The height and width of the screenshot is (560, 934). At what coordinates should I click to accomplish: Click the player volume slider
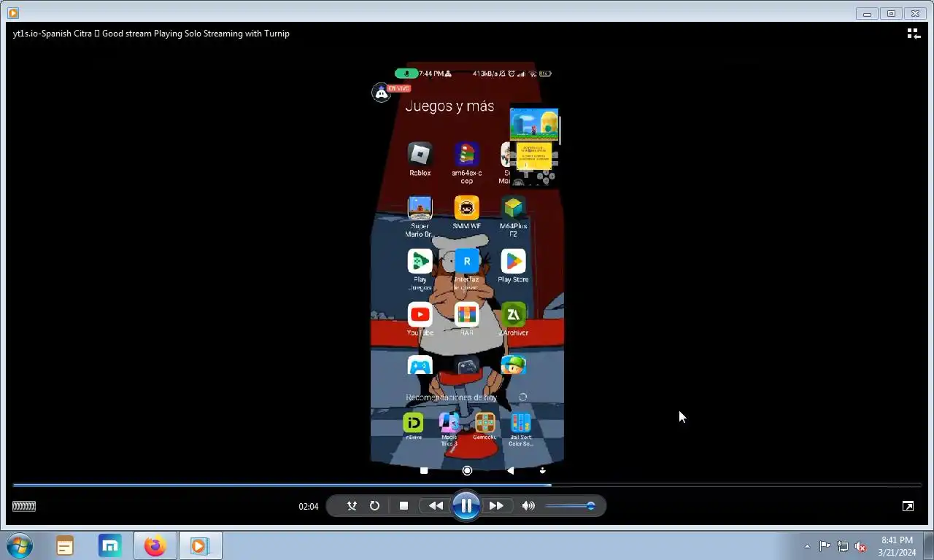coord(570,506)
